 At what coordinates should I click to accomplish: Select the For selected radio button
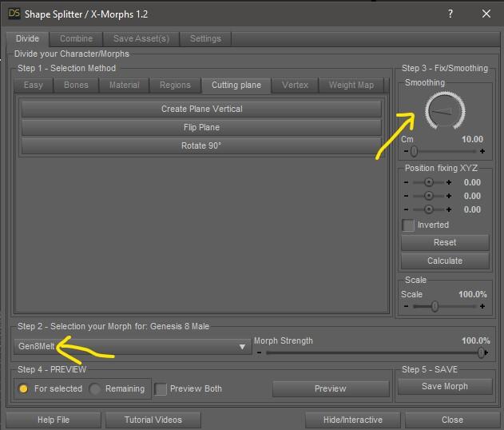click(23, 388)
